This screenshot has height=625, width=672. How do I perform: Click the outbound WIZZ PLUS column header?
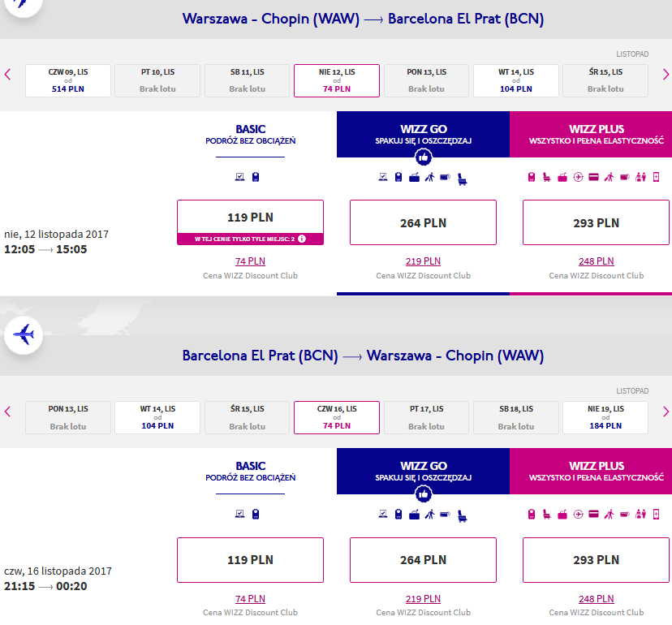pos(591,135)
